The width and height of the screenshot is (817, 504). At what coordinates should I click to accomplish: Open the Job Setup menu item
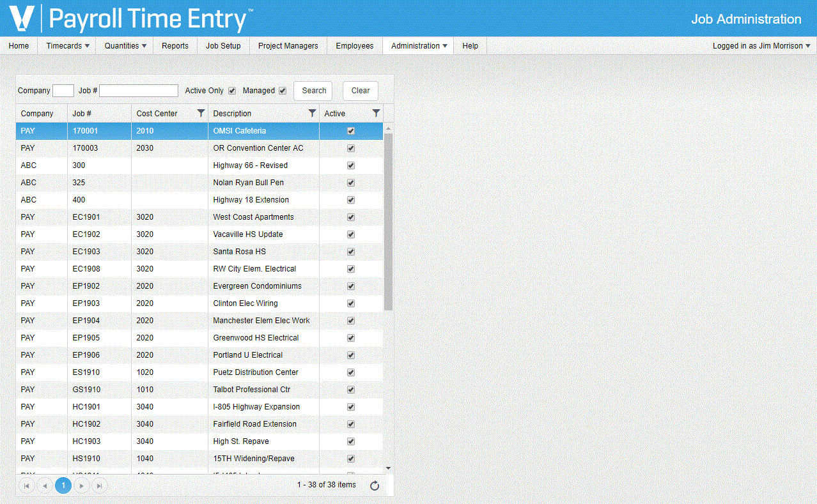223,46
